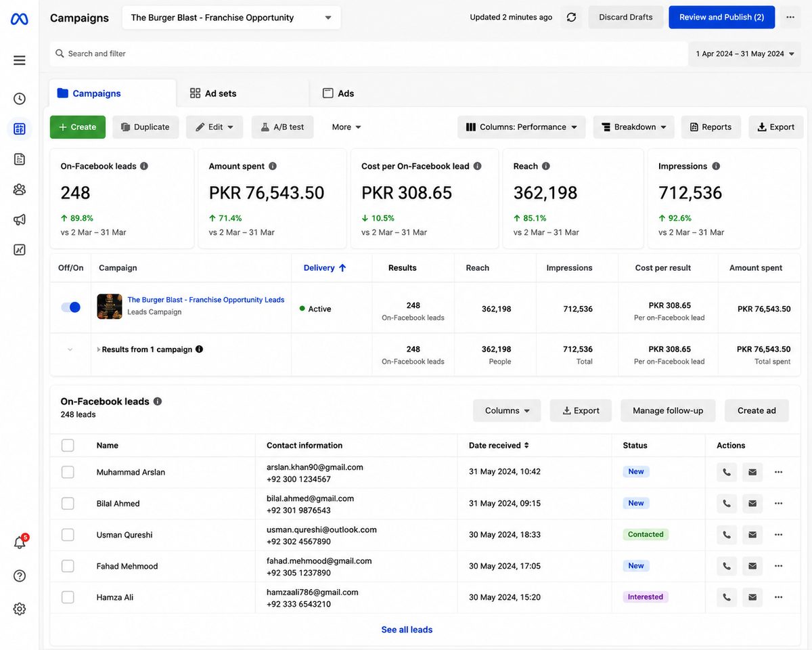
Task: Open the settings gear in sidebar
Action: [20, 609]
